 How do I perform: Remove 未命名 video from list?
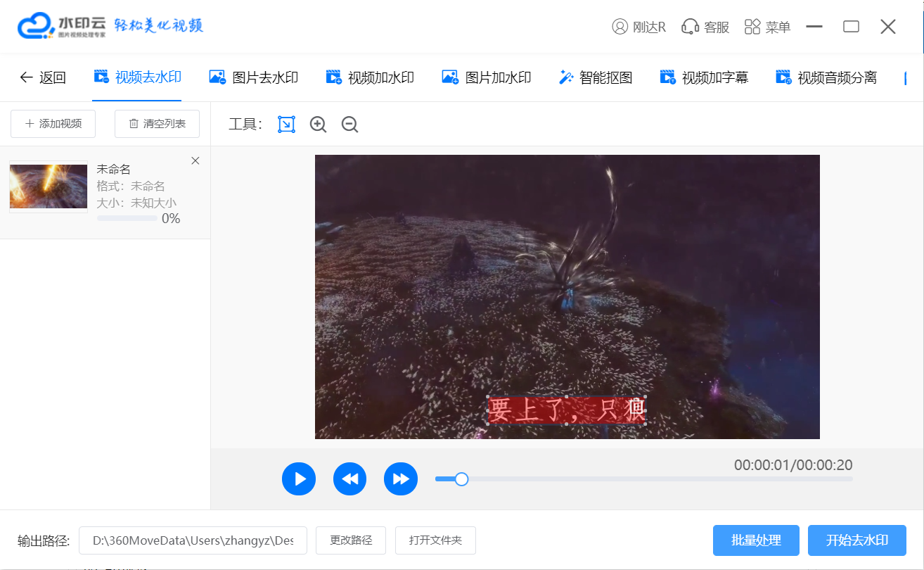click(195, 160)
